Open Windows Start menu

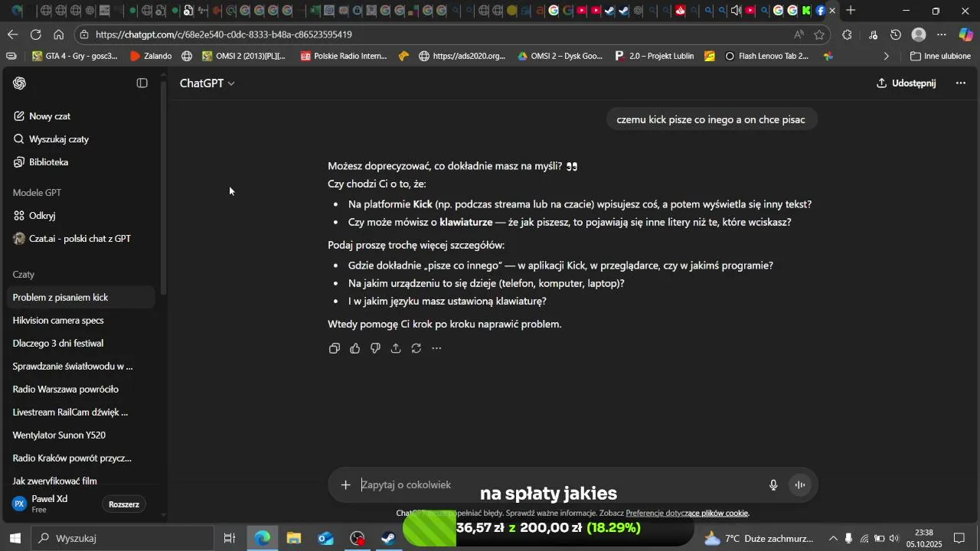coord(15,538)
